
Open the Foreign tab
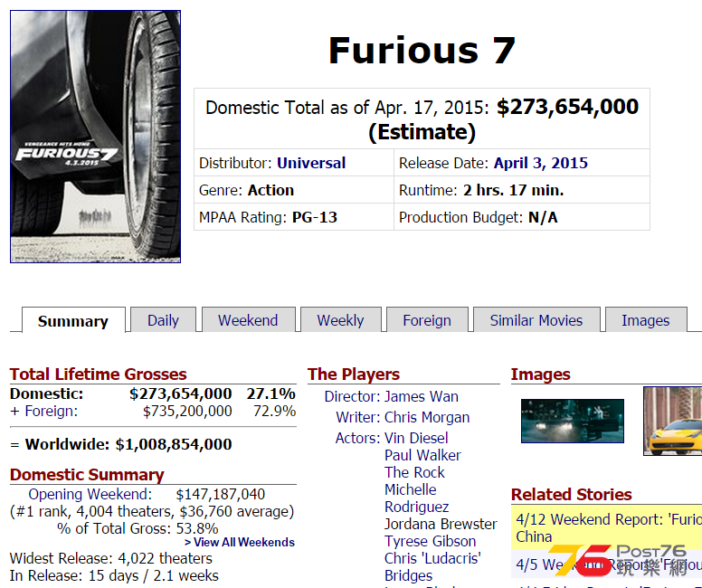427,320
